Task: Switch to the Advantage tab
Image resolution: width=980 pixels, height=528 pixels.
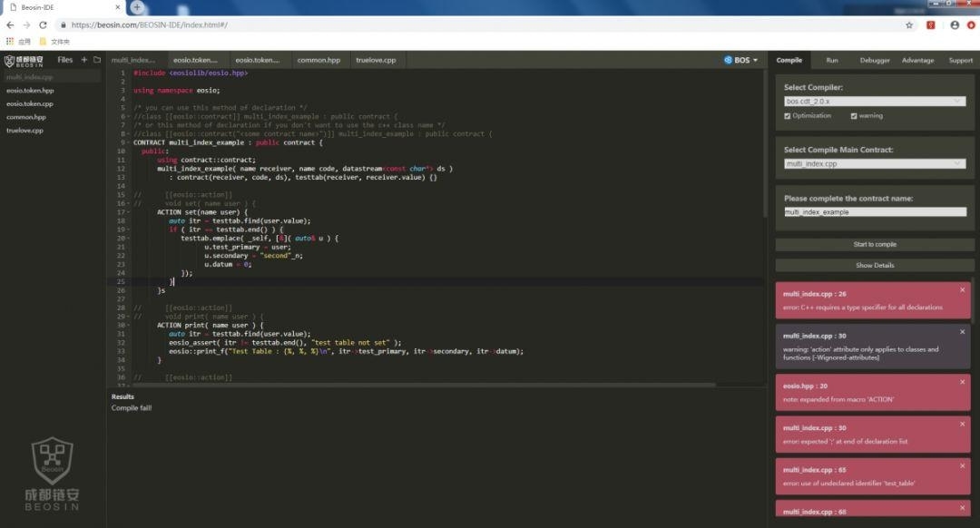Action: point(917,60)
